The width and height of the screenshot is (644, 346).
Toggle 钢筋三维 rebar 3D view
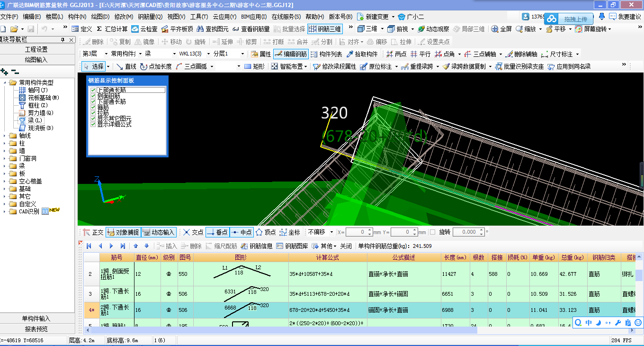[325, 29]
